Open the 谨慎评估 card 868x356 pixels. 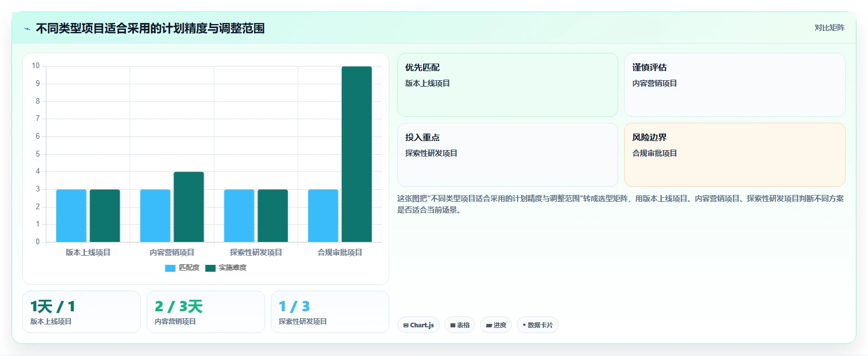click(x=735, y=85)
